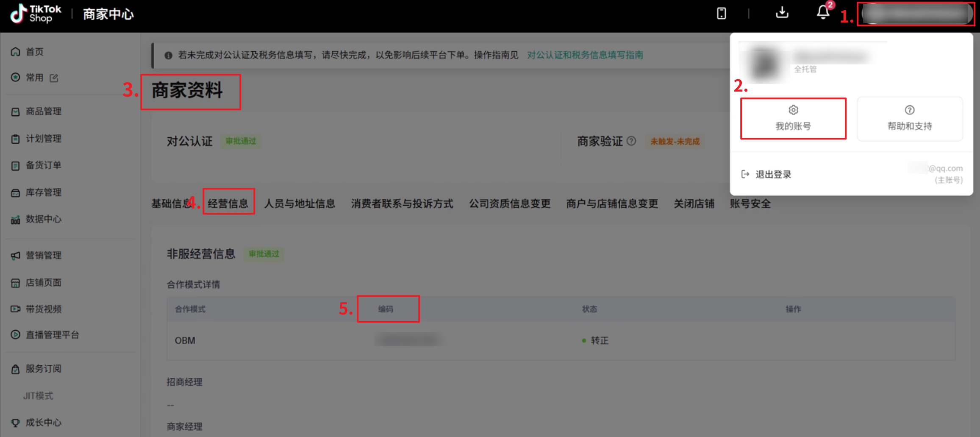The image size is (980, 437).
Task: Open the mobile phone icon in top bar
Action: [x=721, y=14]
